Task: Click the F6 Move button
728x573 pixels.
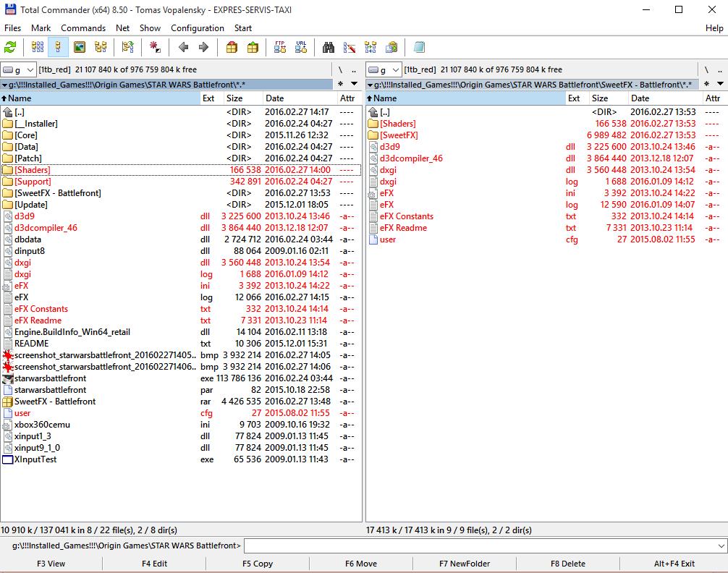Action: pyautogui.click(x=361, y=564)
